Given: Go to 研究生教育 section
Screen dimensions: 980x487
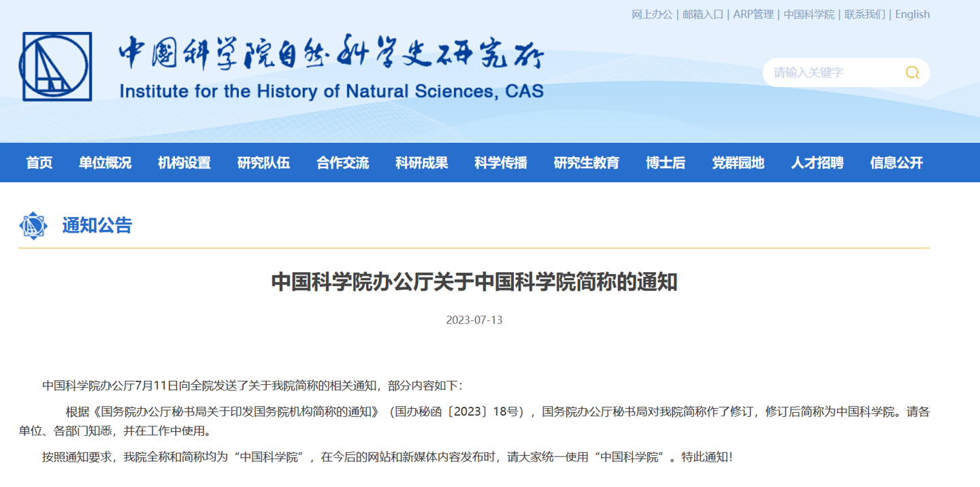Looking at the screenshot, I should pyautogui.click(x=587, y=163).
